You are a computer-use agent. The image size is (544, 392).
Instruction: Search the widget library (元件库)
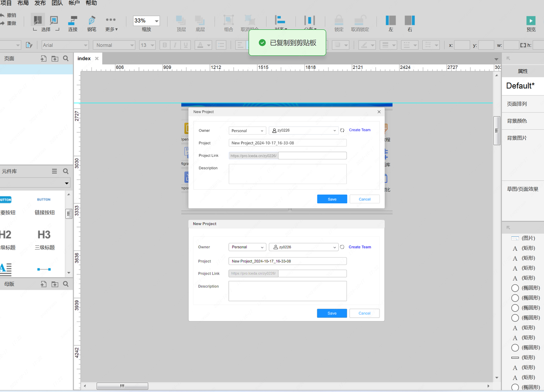coord(66,171)
